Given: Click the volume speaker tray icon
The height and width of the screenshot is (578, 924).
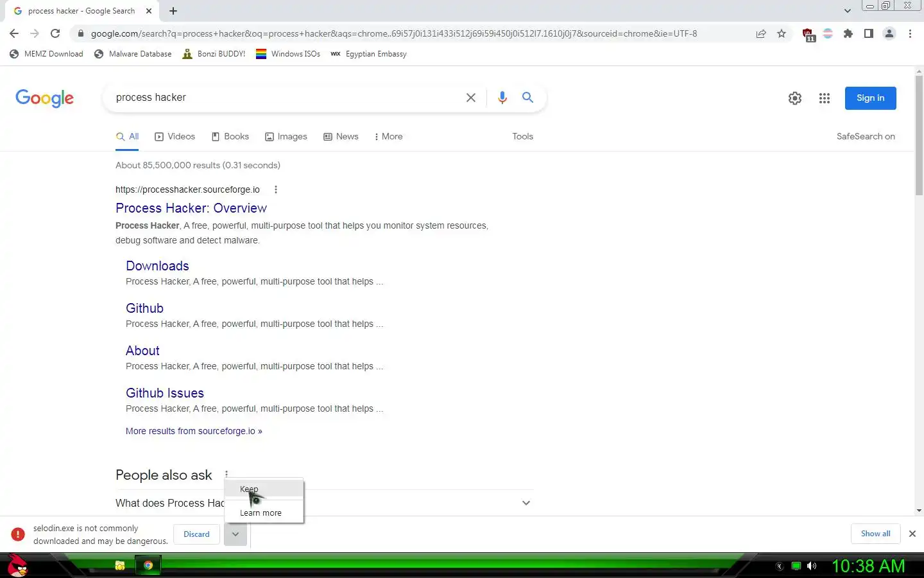Looking at the screenshot, I should coord(812,566).
